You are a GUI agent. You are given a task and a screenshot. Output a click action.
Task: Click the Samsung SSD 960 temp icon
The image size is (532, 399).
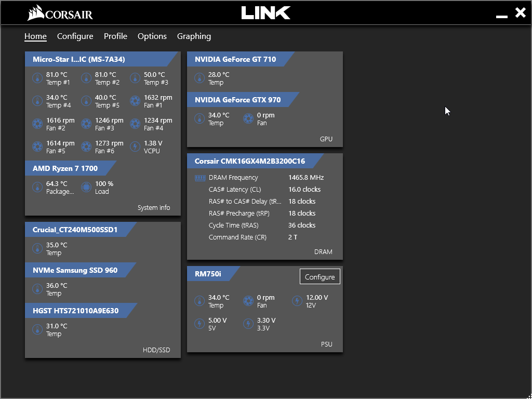(x=37, y=289)
